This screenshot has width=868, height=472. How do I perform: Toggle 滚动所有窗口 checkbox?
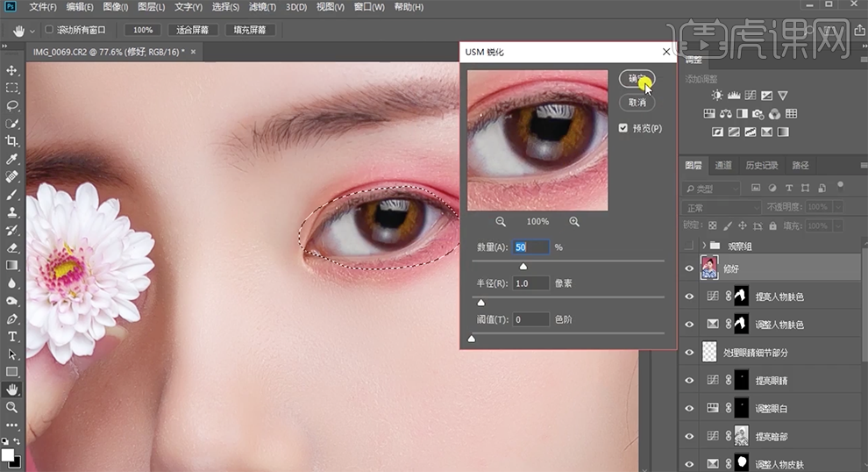pos(49,29)
